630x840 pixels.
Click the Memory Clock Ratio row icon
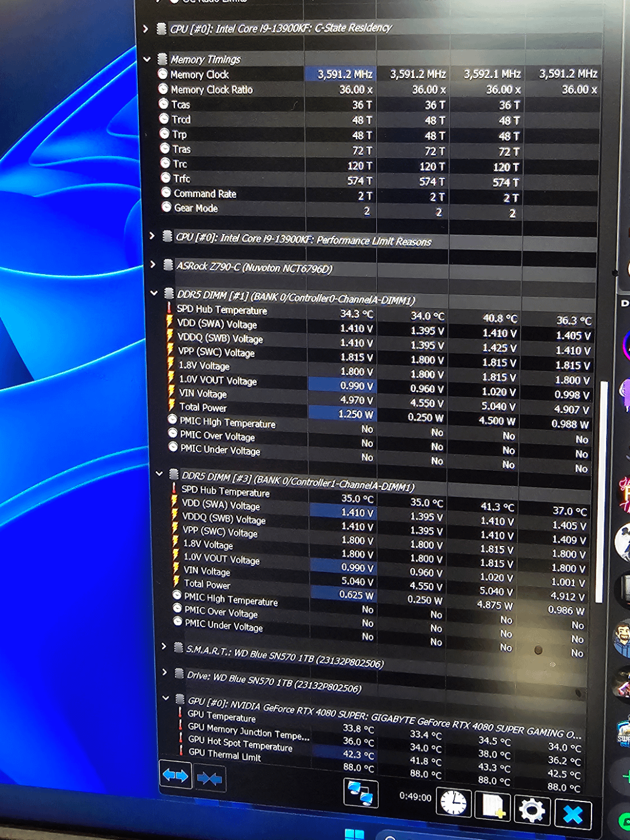point(163,89)
